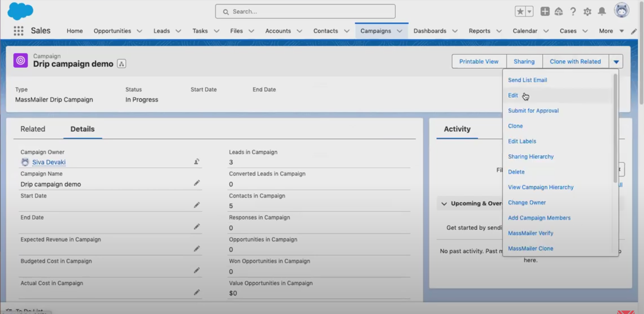
Task: Go to the Home tab
Action: [75, 31]
